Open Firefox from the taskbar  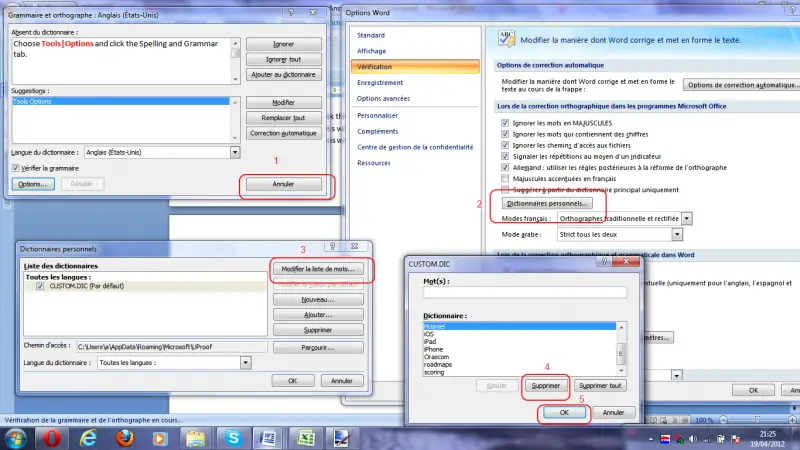[x=124, y=438]
